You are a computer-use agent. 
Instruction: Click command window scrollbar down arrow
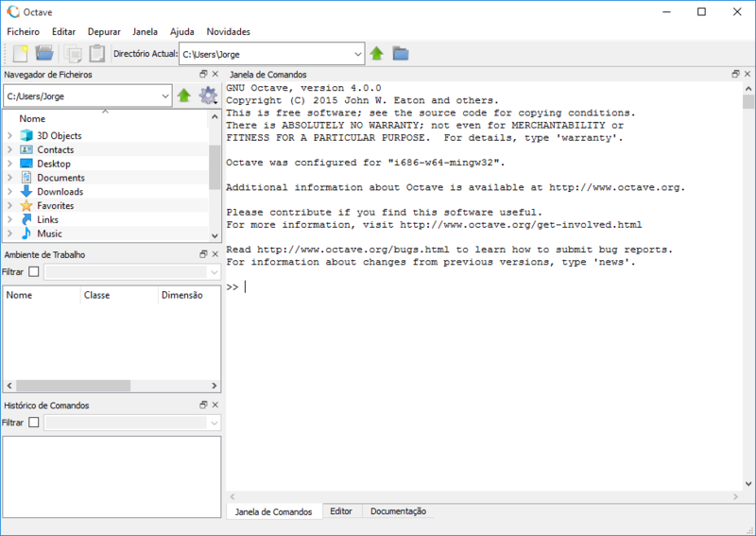[x=748, y=483]
